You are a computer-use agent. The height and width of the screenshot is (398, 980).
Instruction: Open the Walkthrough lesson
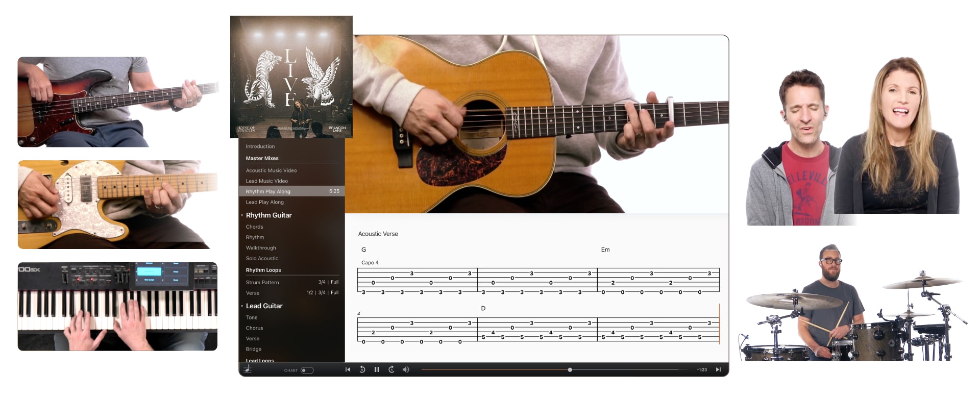261,248
